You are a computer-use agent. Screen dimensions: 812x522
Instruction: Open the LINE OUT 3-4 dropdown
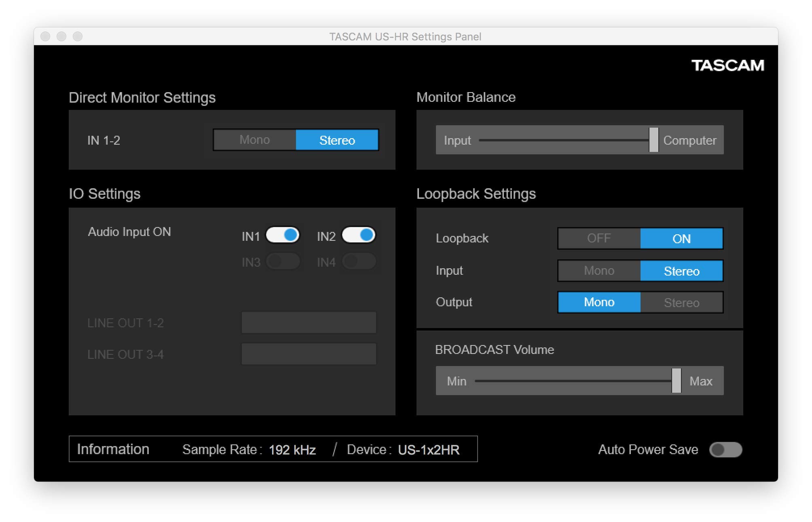click(x=309, y=354)
